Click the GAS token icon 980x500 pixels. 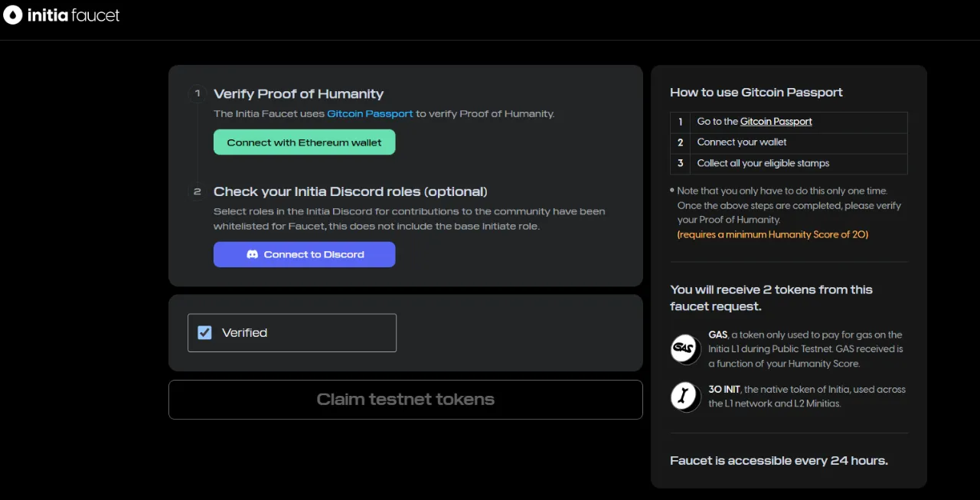tap(682, 349)
